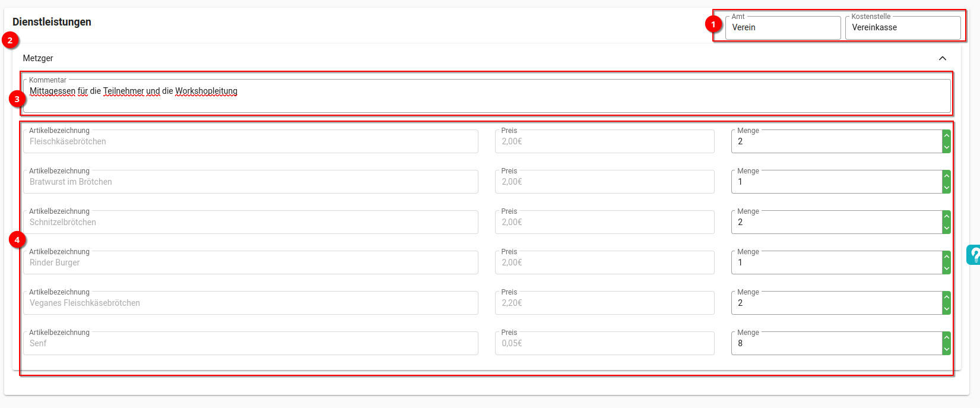Viewport: 980px width, 408px height.
Task: Focus the Kommentar text area
Action: (x=486, y=96)
